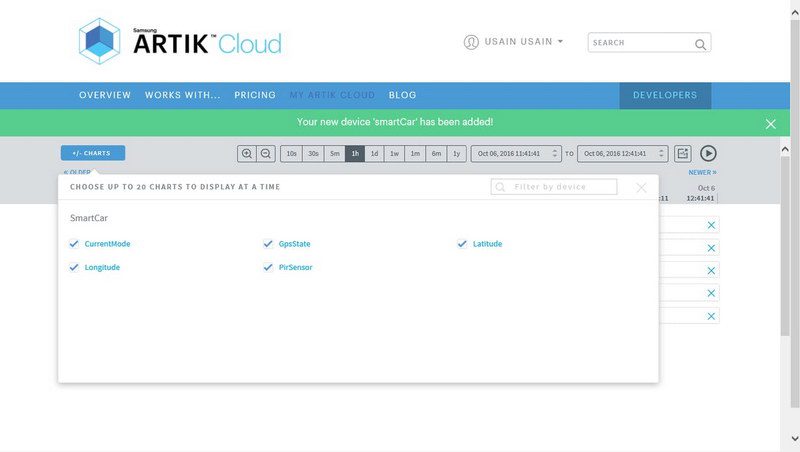Click the start date stepper arrows
This screenshot has height=452, width=800.
tap(555, 154)
